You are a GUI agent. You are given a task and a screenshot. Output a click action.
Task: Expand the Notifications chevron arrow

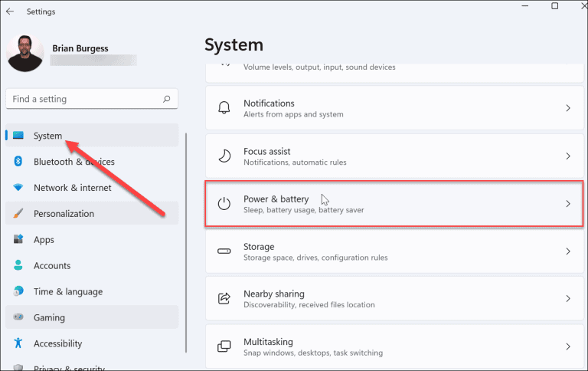[x=568, y=108]
